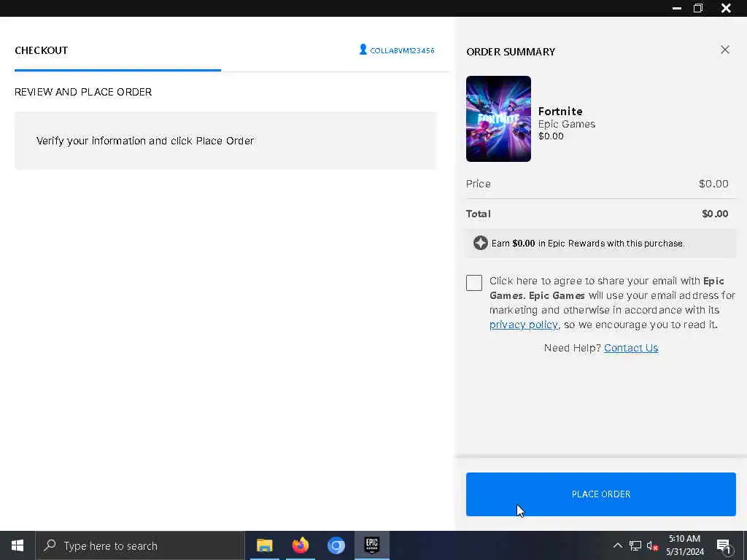Close the Order Summary panel
This screenshot has width=747, height=560.
724,50
